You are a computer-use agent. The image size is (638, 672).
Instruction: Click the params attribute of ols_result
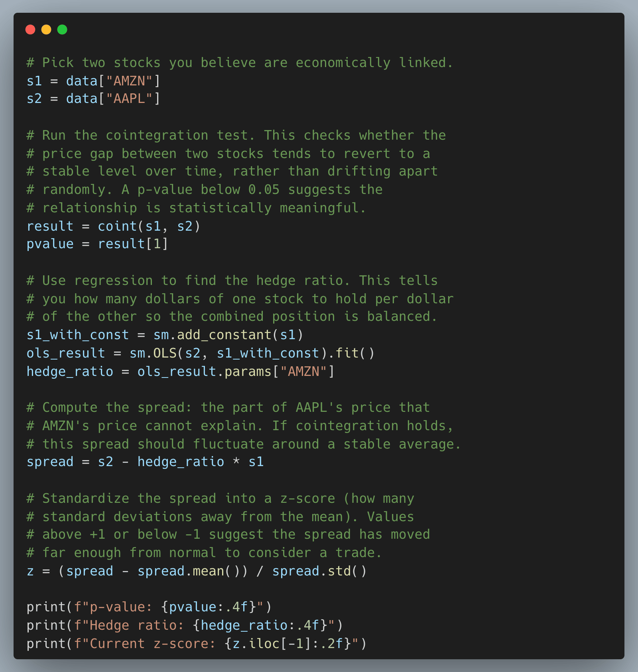click(x=248, y=372)
